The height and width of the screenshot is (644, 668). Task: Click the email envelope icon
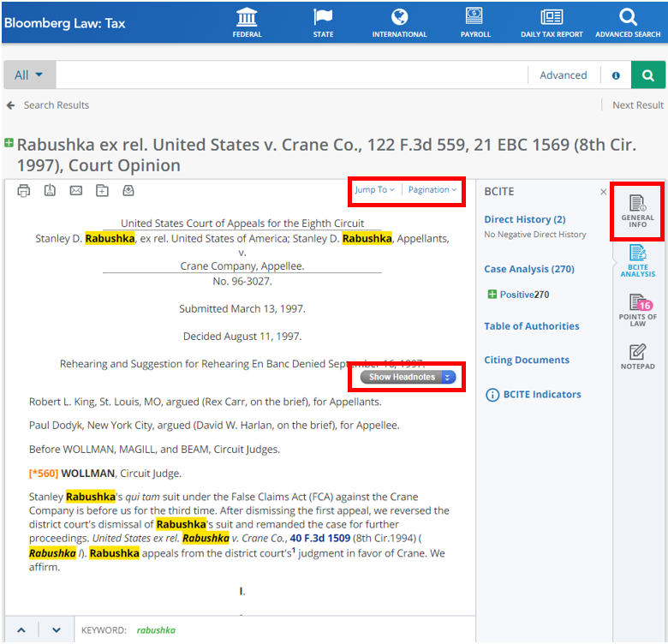pyautogui.click(x=76, y=190)
